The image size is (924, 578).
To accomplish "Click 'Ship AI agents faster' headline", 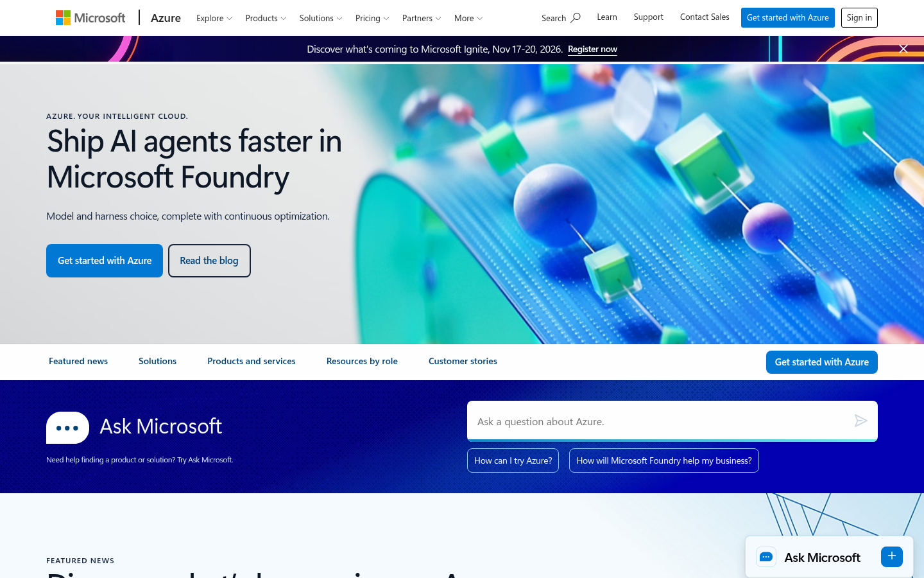I will [x=194, y=159].
